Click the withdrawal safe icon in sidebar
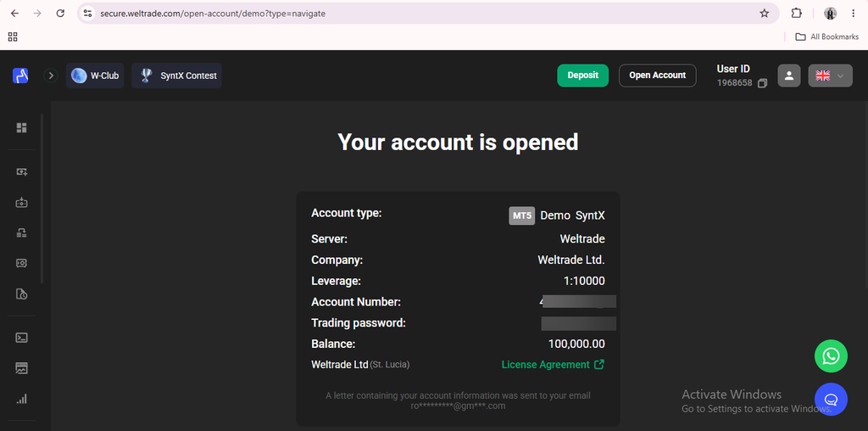This screenshot has width=868, height=431. click(21, 263)
